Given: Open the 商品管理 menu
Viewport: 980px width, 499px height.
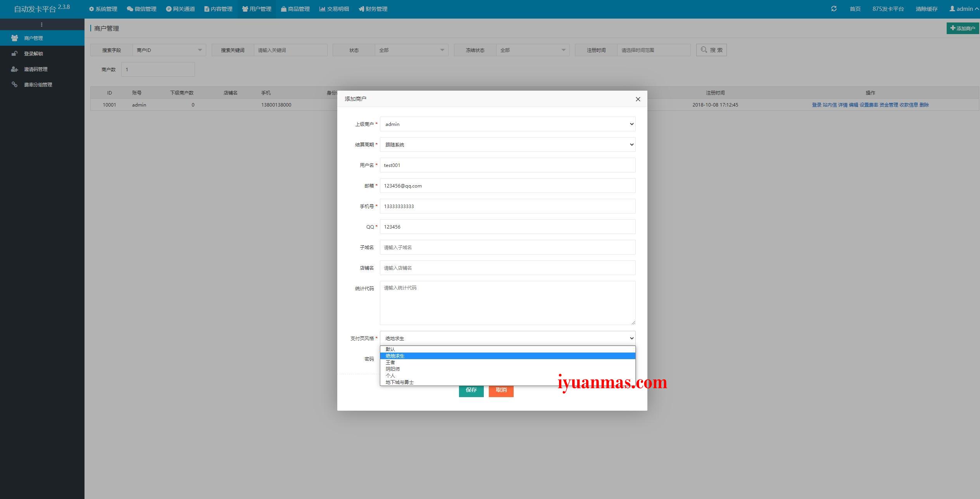Looking at the screenshot, I should [x=295, y=9].
